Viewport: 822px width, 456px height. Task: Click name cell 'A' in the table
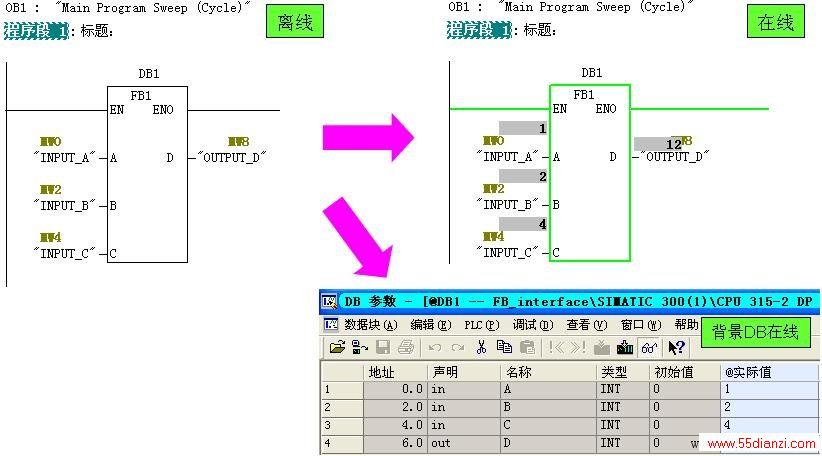point(549,389)
